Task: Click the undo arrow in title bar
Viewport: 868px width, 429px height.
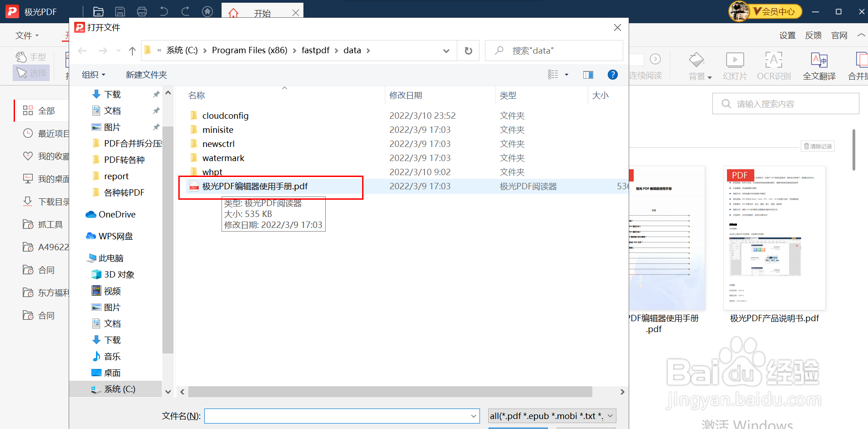Action: (x=164, y=12)
